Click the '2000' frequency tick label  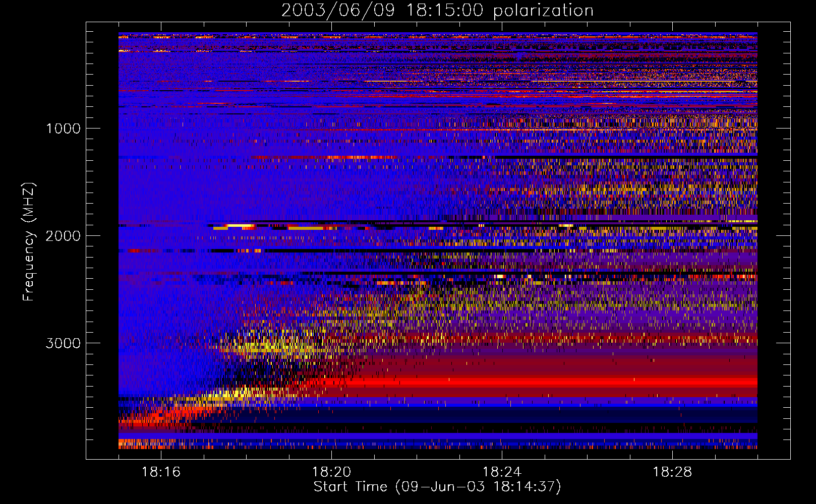tap(63, 236)
